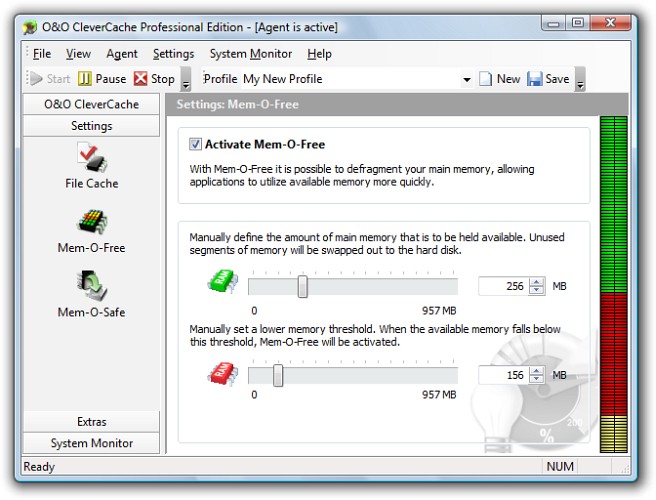
Task: Increase the 156 MB threshold spinner
Action: point(536,371)
